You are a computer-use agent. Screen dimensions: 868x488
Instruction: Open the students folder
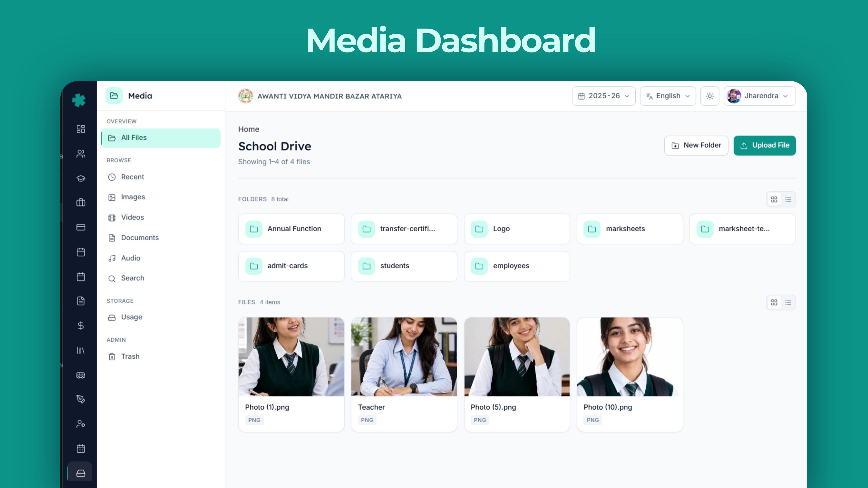pos(404,266)
